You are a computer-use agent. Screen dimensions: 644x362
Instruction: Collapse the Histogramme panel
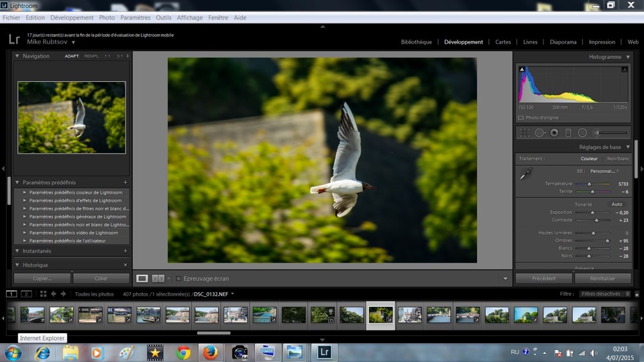point(628,57)
